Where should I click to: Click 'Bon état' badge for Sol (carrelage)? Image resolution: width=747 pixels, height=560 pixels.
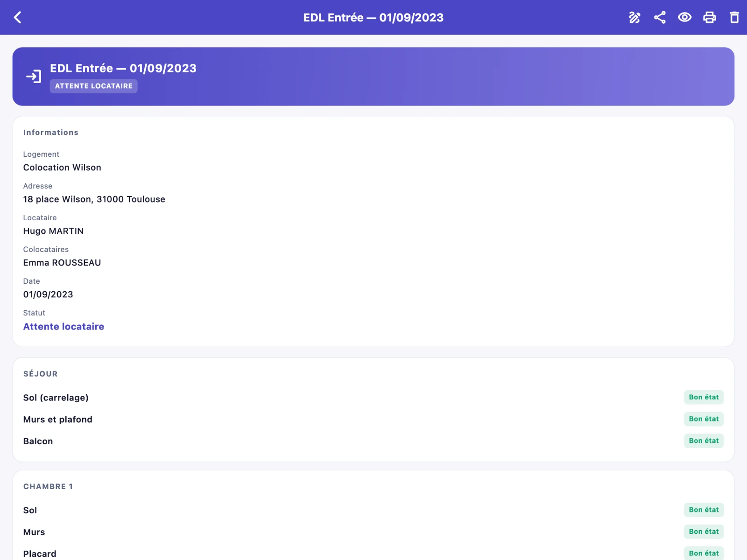pos(704,397)
